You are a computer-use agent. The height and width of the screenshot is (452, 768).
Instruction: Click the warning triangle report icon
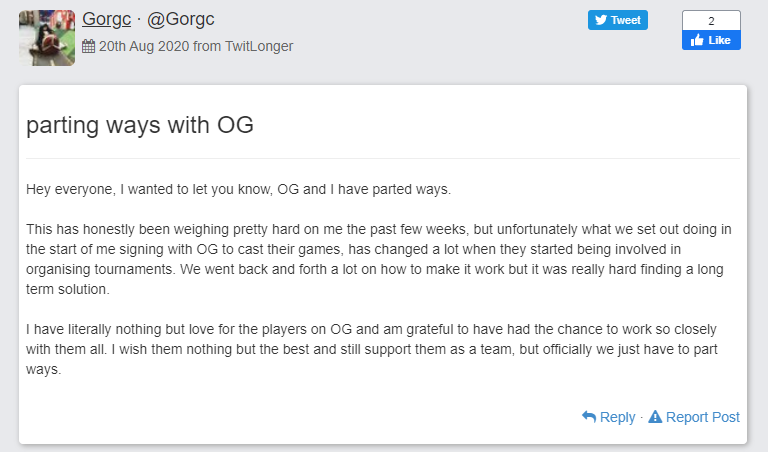[x=655, y=417]
